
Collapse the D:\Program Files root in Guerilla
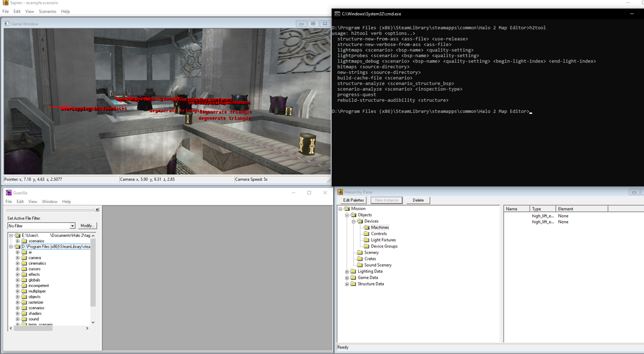tap(11, 247)
